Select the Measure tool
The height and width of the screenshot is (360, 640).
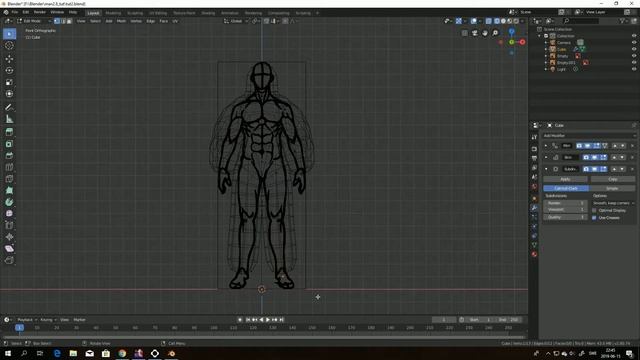point(9,119)
